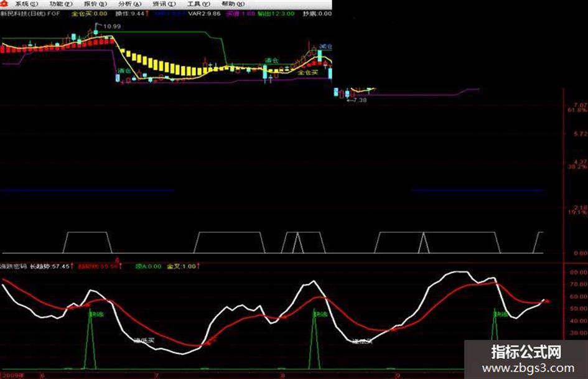588x379 pixels.
Task: Click the green 0.00 readout beside 金叉
Action: click(x=149, y=266)
